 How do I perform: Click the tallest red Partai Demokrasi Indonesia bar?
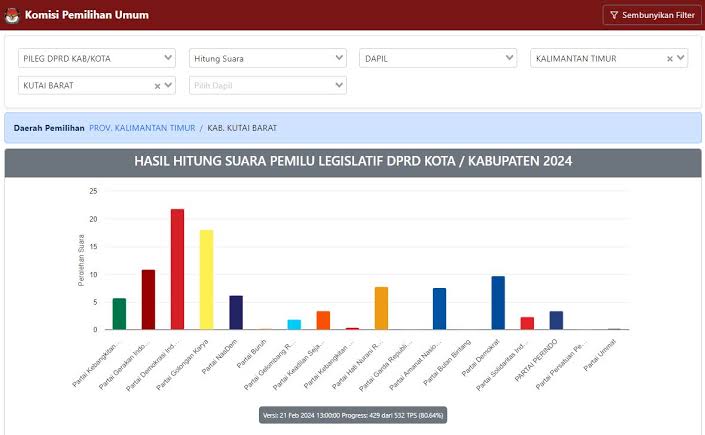(x=177, y=270)
